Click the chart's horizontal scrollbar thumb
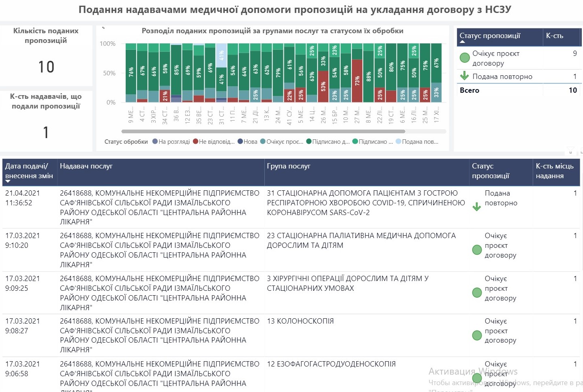 click(x=264, y=131)
